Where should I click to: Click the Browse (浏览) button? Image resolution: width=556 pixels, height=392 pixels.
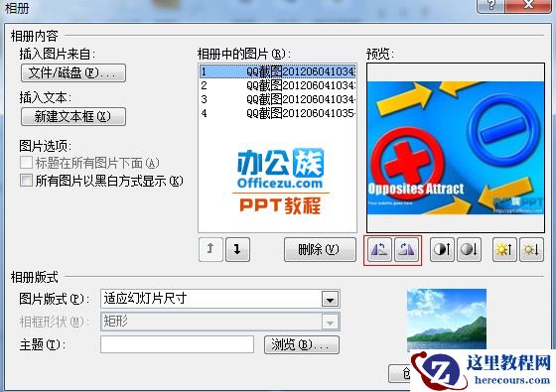[x=302, y=345]
